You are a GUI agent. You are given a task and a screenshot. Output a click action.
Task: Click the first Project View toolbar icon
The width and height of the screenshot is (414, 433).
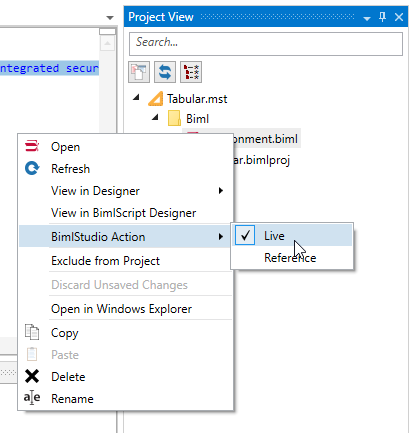click(139, 72)
